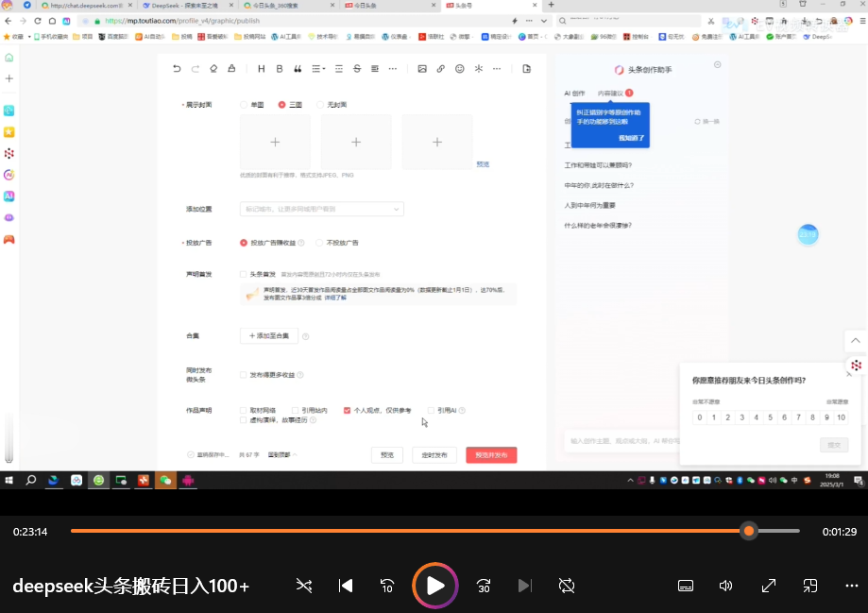Toggle subtitles captions icon
Screen dimensions: 868x613
[686, 586]
